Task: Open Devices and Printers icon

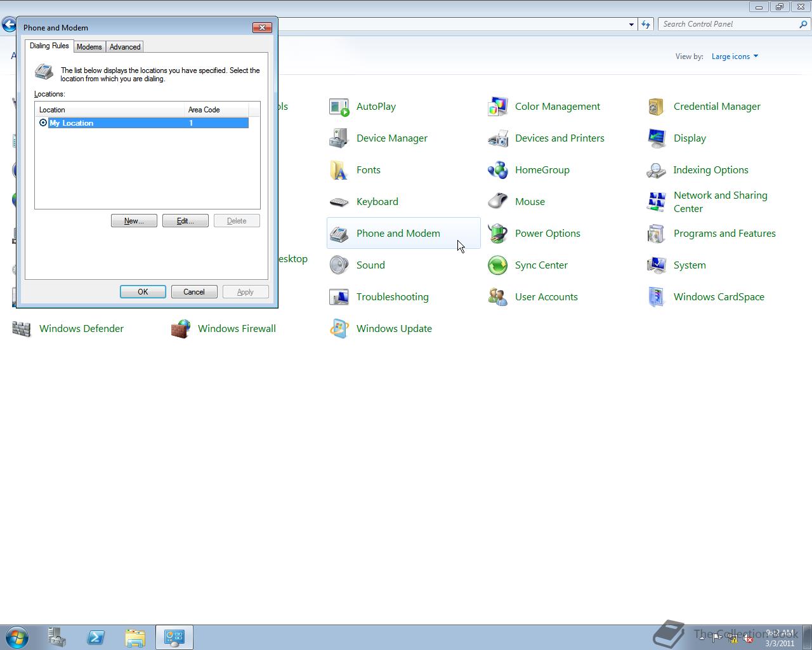Action: pyautogui.click(x=497, y=138)
